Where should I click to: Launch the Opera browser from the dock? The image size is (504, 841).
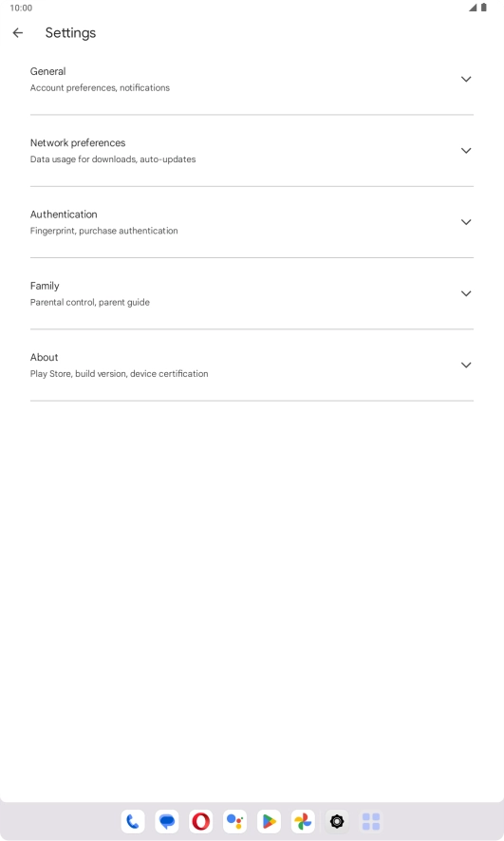coord(201,821)
